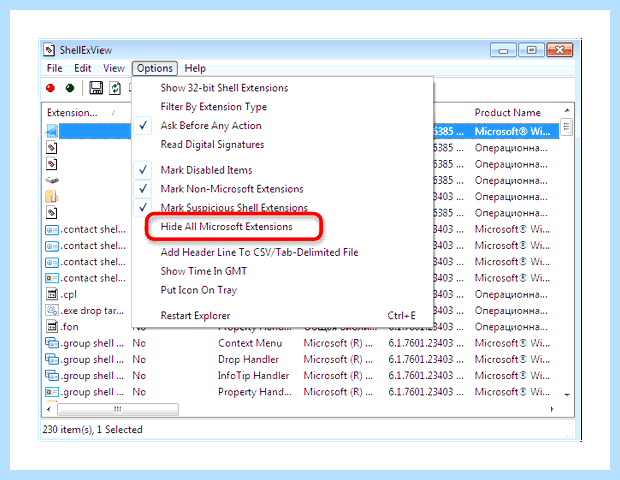Click the ShellExView title bar app icon
This screenshot has height=480, width=620.
point(49,50)
